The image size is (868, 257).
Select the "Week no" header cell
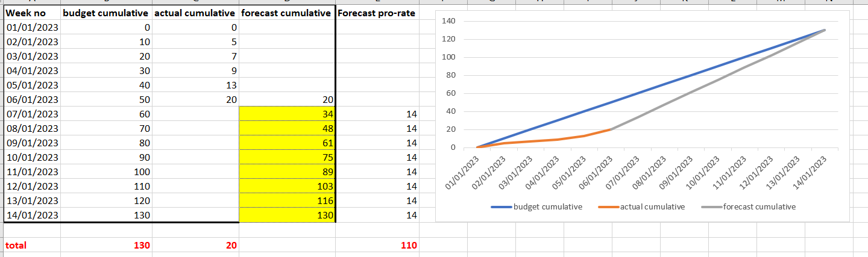pos(32,13)
